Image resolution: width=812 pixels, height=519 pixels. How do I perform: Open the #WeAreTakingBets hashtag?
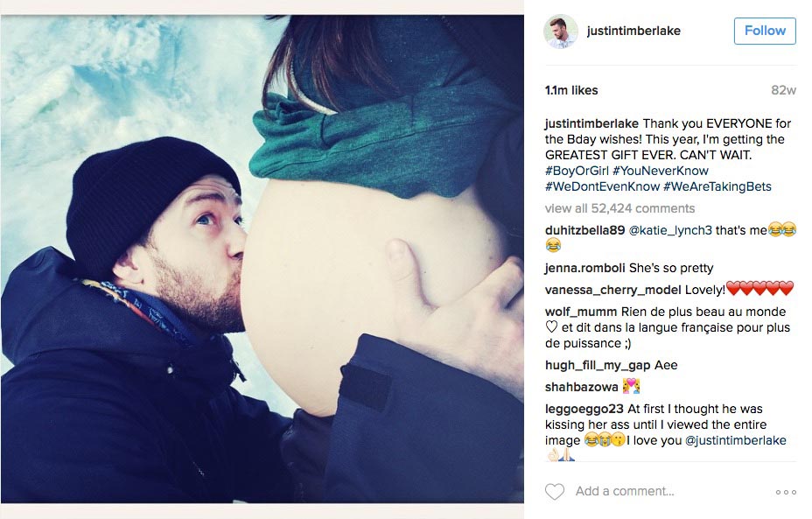tap(717, 186)
